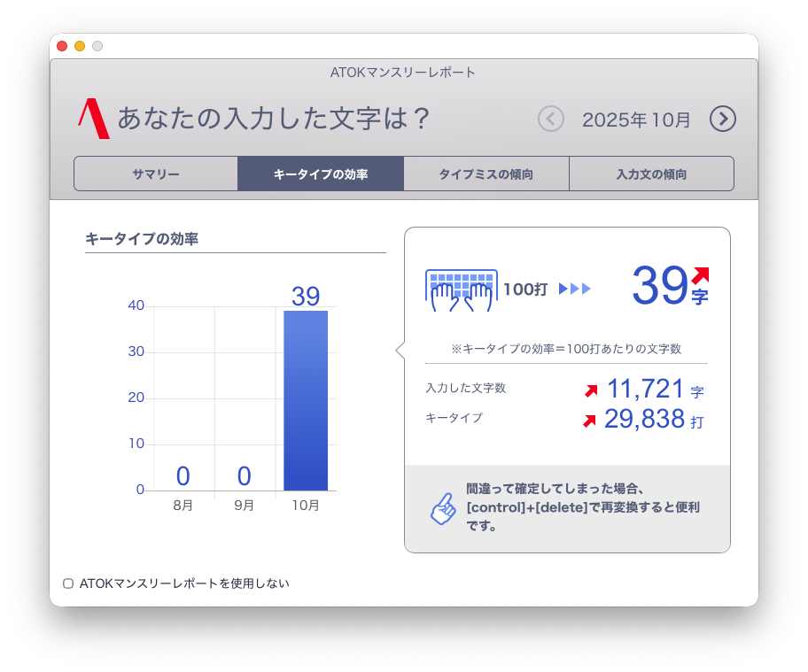
Task: Click the pointing finger tip icon
Action: (442, 508)
